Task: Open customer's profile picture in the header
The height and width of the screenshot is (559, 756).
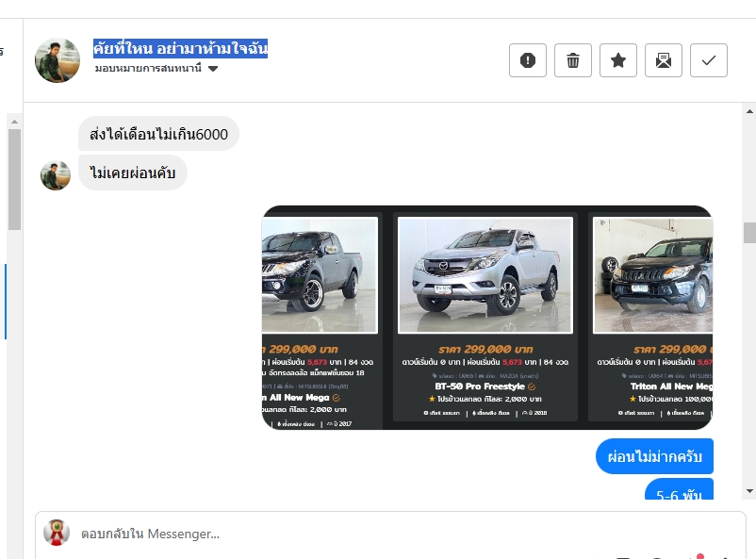Action: 58,60
